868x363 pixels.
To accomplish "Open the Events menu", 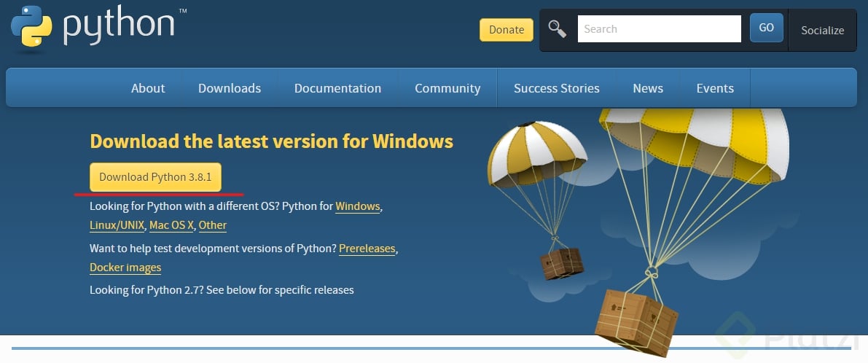I will [715, 88].
